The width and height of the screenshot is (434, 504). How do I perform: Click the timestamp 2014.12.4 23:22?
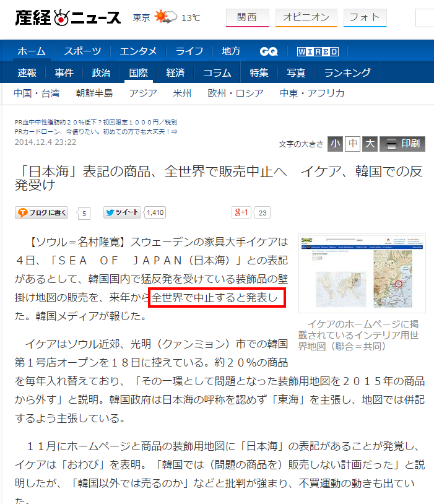45,142
